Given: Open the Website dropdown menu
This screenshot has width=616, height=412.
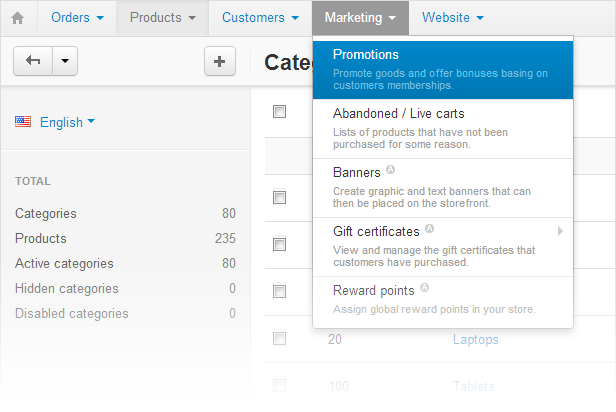Looking at the screenshot, I should (453, 18).
